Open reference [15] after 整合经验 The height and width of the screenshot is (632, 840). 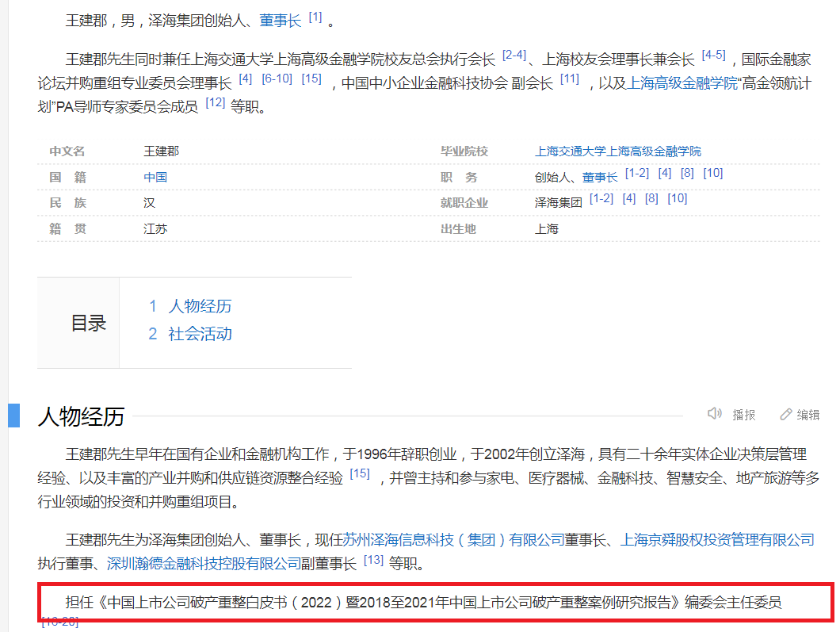point(360,473)
